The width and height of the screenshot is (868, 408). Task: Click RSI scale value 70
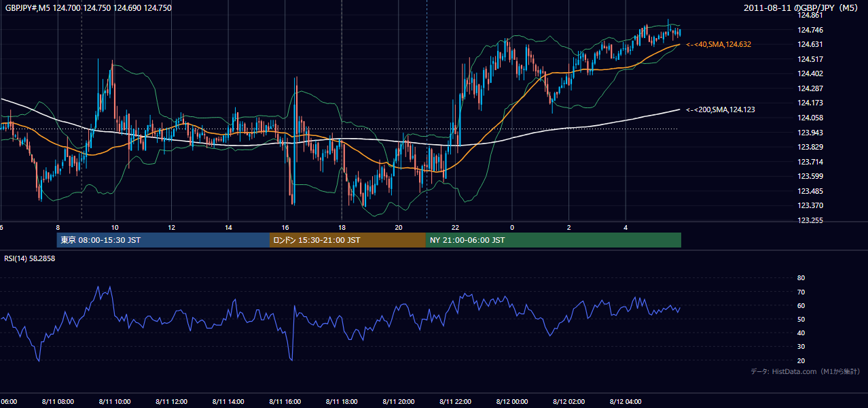coord(801,292)
